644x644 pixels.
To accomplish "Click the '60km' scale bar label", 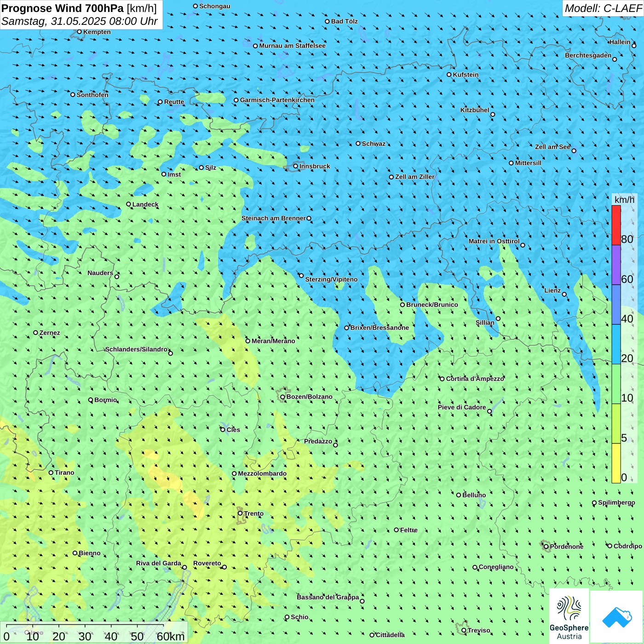I will (171, 636).
